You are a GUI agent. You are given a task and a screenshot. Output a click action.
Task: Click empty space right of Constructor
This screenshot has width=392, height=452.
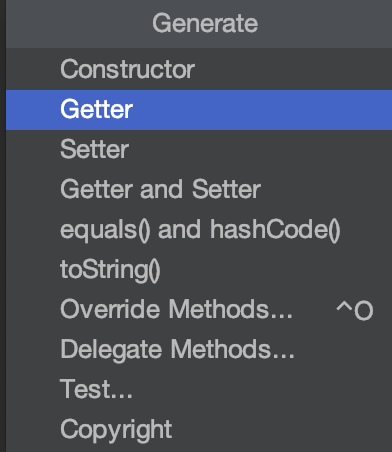293,70
